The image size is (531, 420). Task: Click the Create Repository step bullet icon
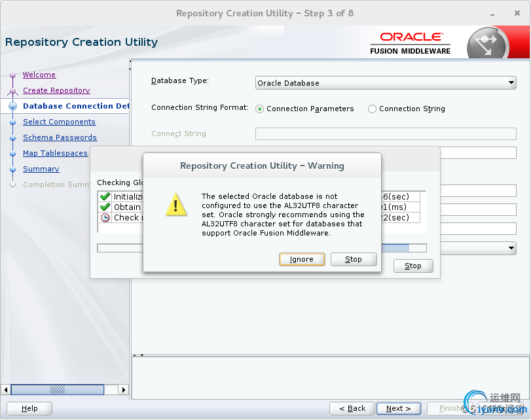click(13, 91)
